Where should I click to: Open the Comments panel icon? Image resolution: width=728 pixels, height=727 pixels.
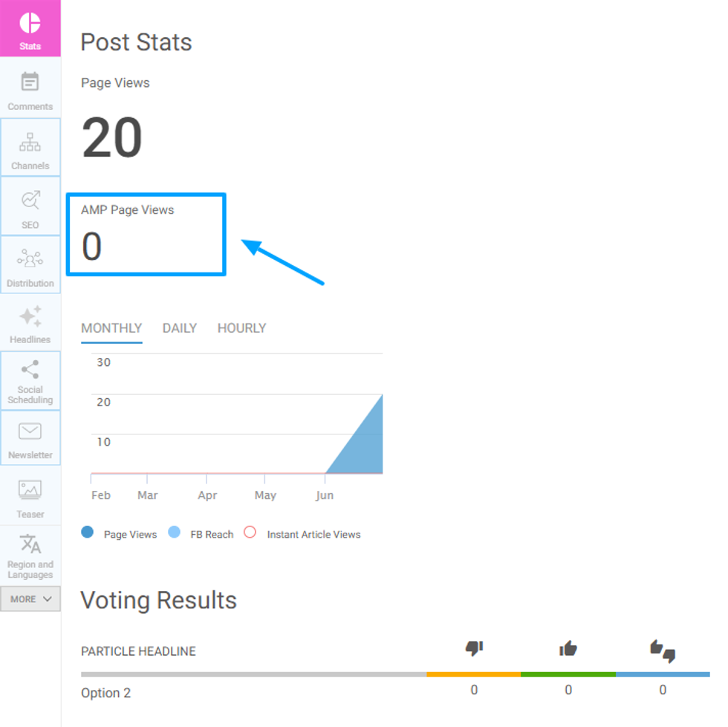30,82
